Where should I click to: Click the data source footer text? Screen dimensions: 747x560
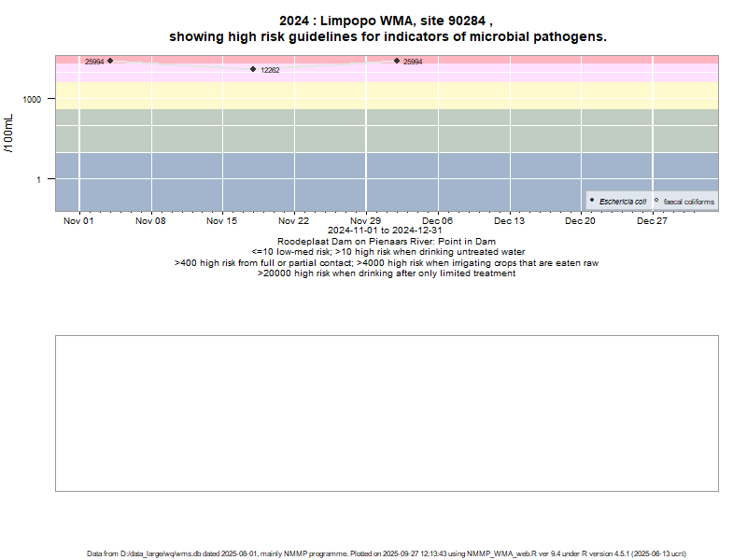(387, 553)
